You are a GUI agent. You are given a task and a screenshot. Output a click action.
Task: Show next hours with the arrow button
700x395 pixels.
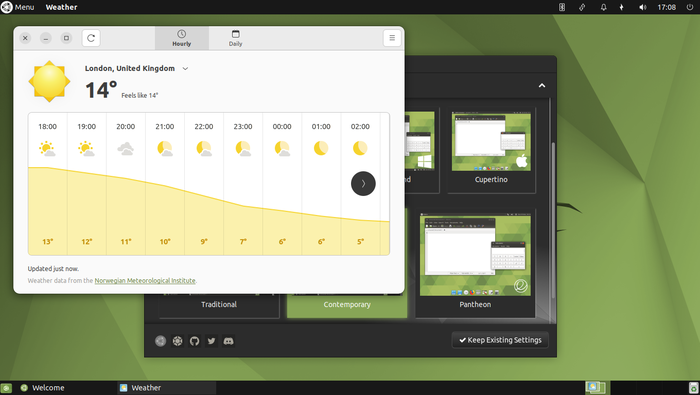pos(363,183)
